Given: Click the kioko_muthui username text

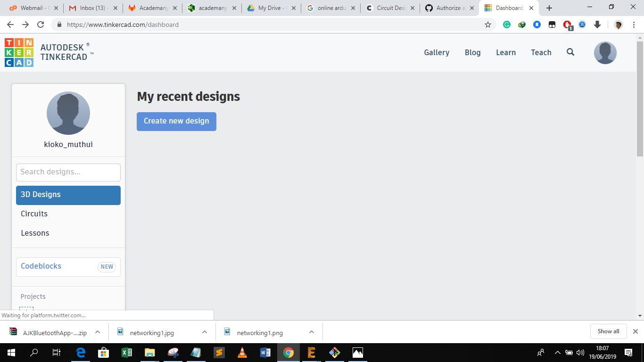Looking at the screenshot, I should 68,144.
